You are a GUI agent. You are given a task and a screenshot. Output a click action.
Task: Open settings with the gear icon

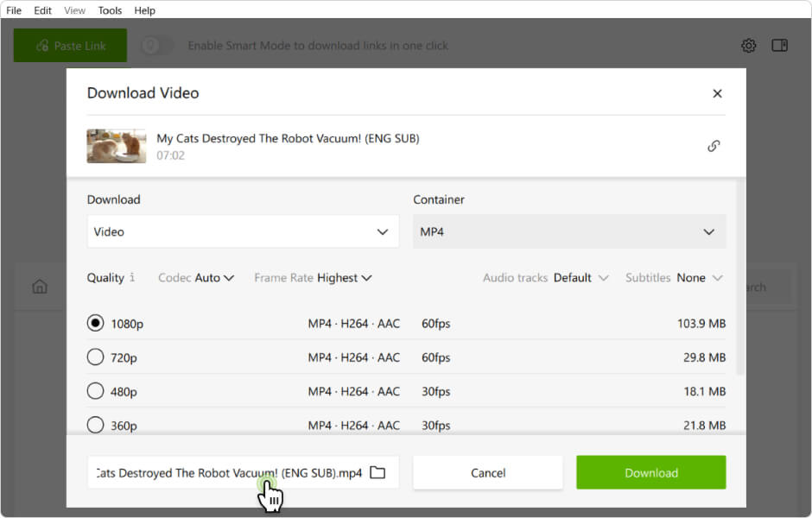(749, 46)
